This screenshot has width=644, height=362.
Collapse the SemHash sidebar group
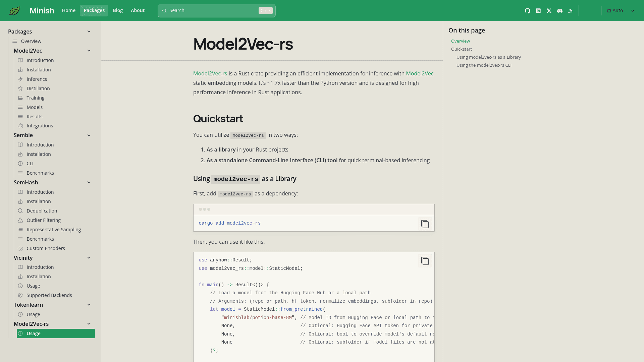(89, 182)
